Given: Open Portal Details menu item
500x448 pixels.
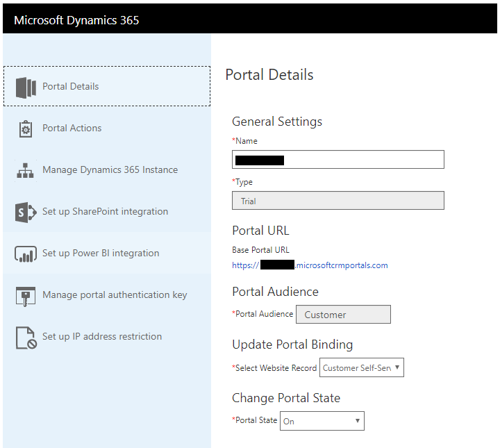Looking at the screenshot, I should click(x=107, y=86).
